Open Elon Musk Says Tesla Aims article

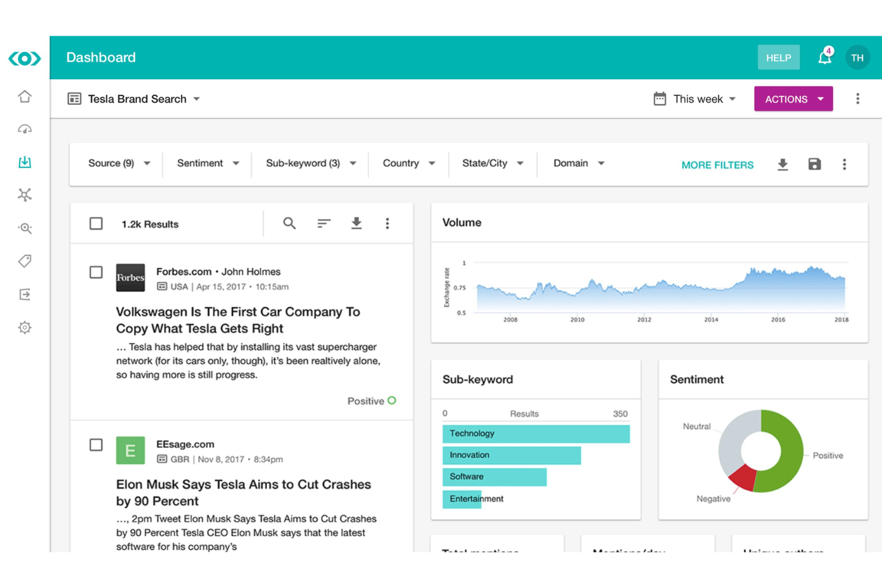pos(243,493)
